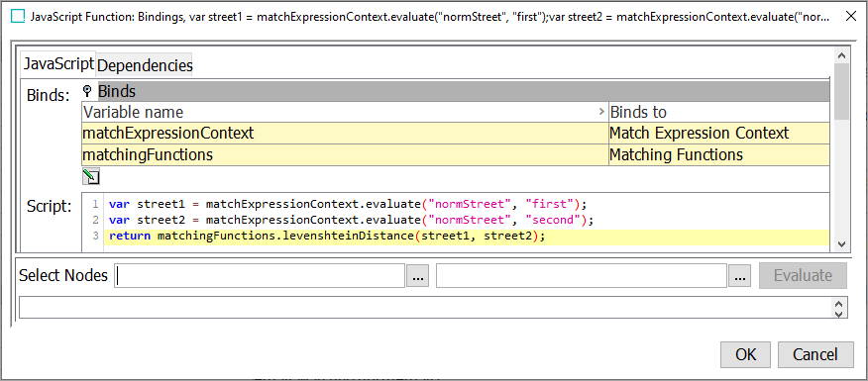Switch to the JavaScript tab
Viewport: 868px width, 381px height.
pos(58,64)
